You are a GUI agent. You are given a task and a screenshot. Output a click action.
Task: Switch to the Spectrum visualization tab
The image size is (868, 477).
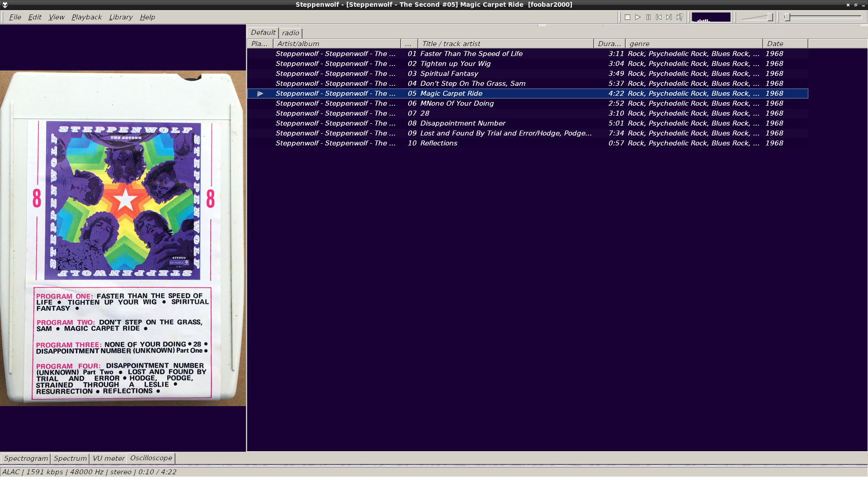click(x=70, y=458)
